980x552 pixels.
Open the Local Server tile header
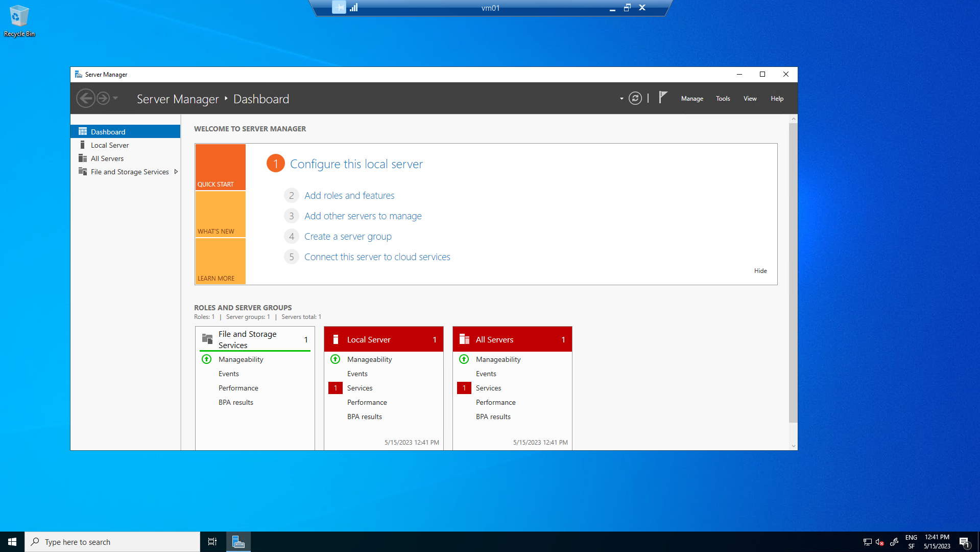[384, 339]
